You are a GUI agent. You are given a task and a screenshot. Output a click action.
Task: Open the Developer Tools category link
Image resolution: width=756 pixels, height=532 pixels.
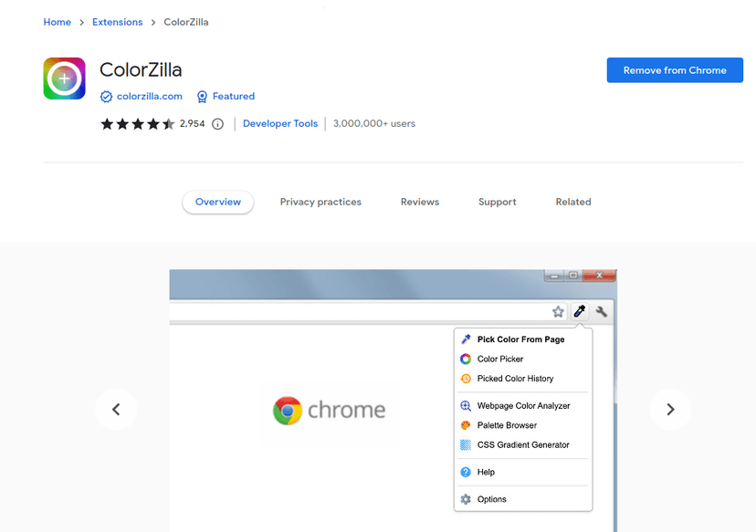[280, 124]
